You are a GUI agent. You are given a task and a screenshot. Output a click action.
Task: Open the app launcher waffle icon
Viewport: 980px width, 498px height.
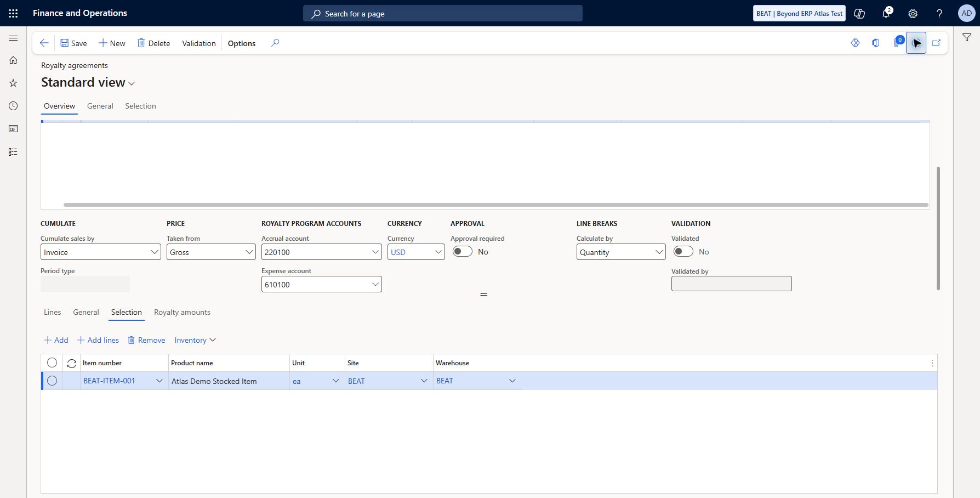[x=13, y=13]
